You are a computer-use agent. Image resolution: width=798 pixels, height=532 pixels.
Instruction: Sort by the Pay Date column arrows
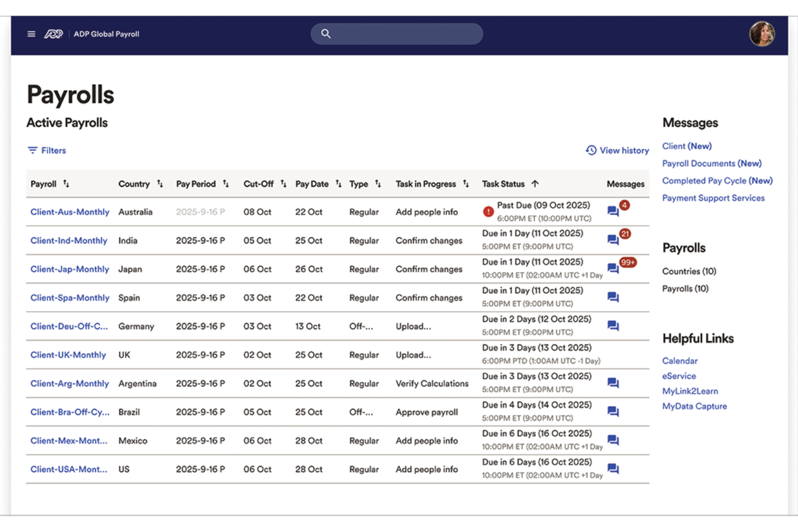tap(339, 184)
